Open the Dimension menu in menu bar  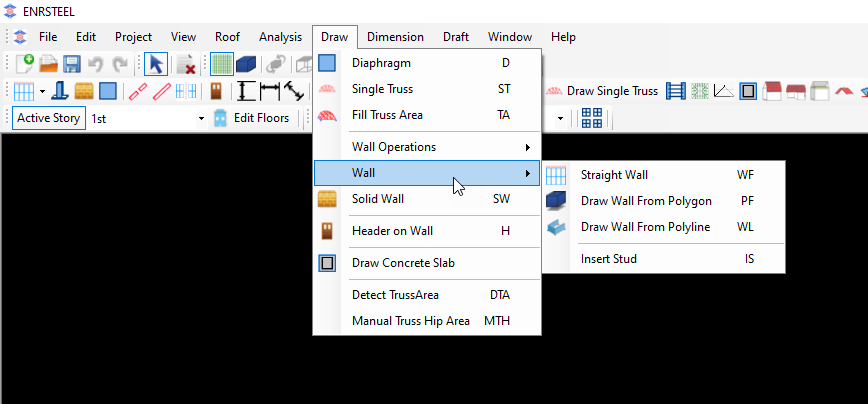click(395, 37)
